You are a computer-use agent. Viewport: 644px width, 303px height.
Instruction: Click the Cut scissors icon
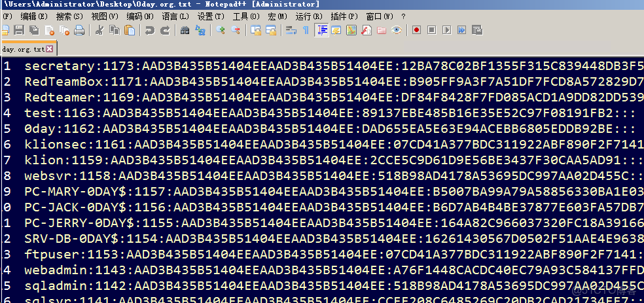point(99,30)
